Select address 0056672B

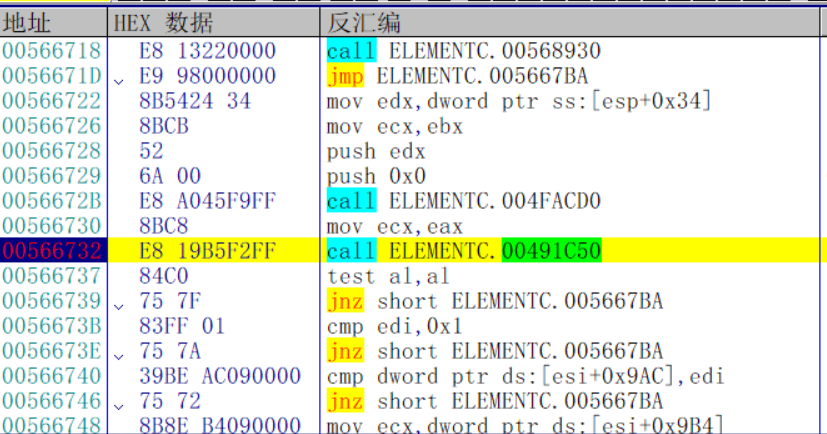[52, 201]
